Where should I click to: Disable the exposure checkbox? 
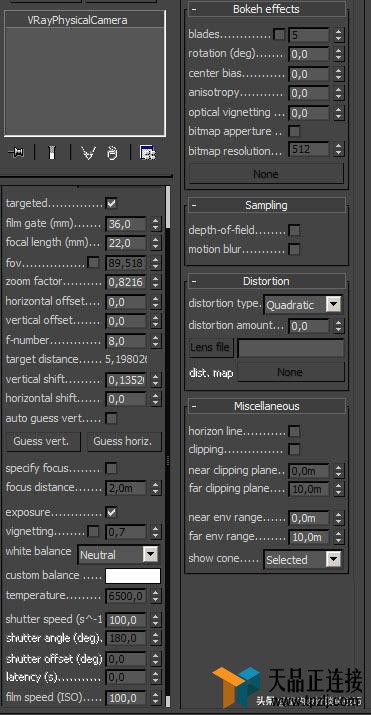(x=111, y=513)
